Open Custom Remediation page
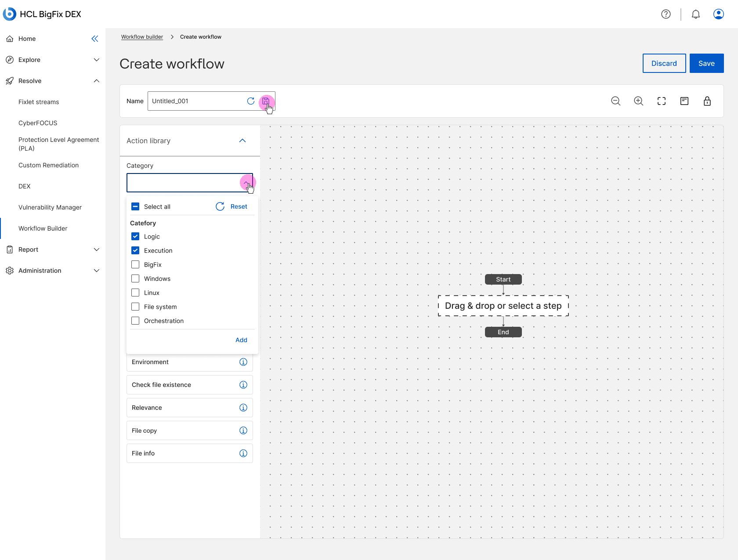This screenshot has height=560, width=738. coord(48,165)
